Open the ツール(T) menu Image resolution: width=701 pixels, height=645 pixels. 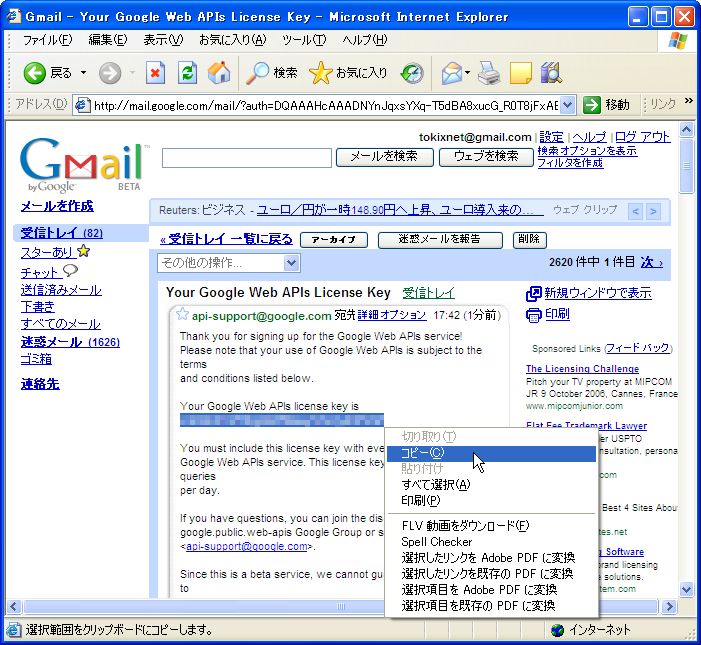[304, 40]
